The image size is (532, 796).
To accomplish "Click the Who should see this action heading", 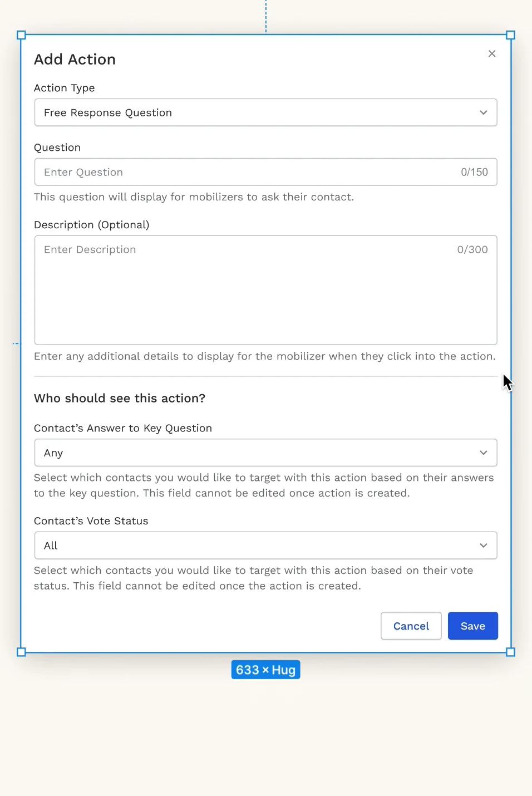I will [120, 399].
